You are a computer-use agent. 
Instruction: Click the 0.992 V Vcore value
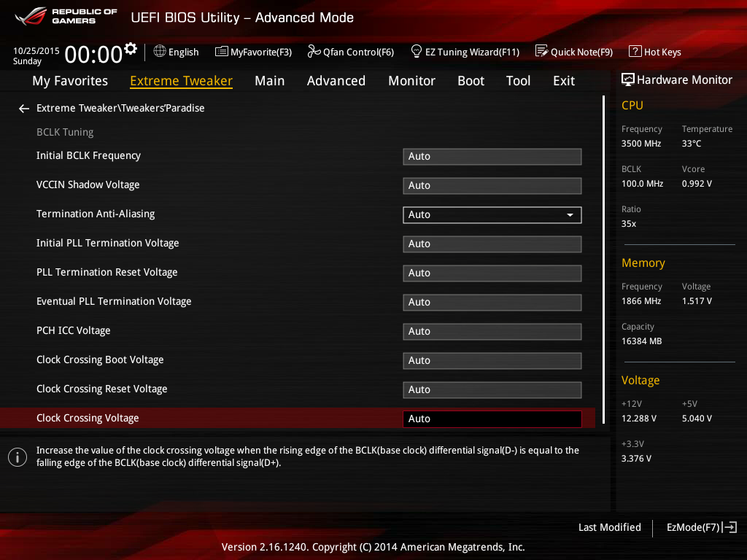click(697, 184)
